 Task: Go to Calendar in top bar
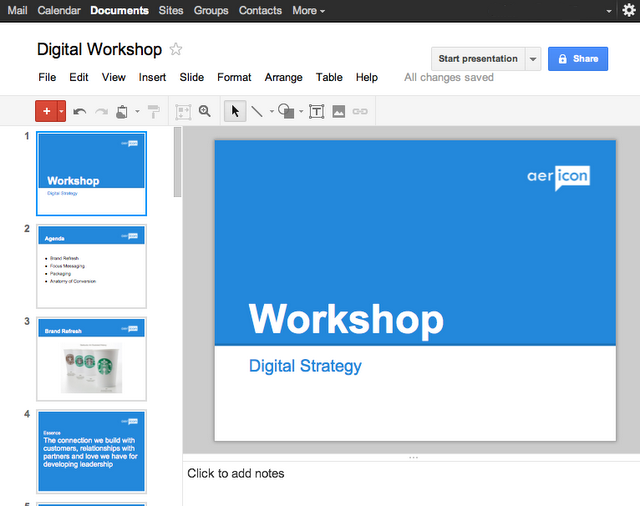[x=59, y=11]
